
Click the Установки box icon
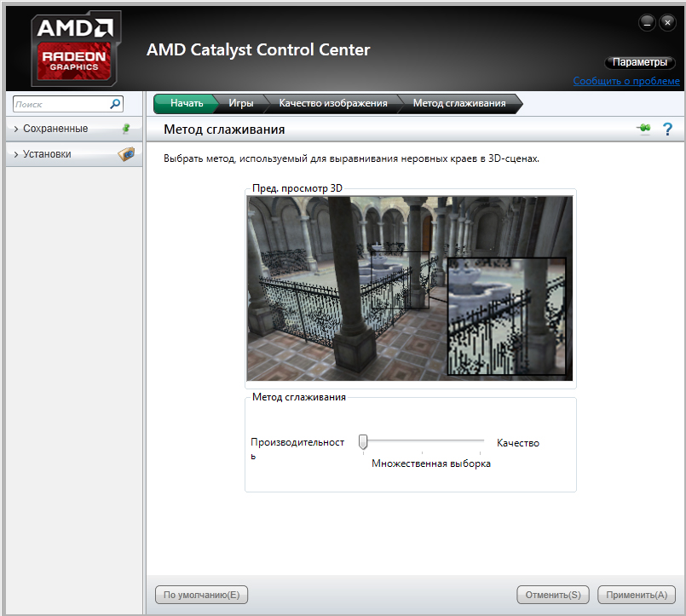pyautogui.click(x=126, y=154)
